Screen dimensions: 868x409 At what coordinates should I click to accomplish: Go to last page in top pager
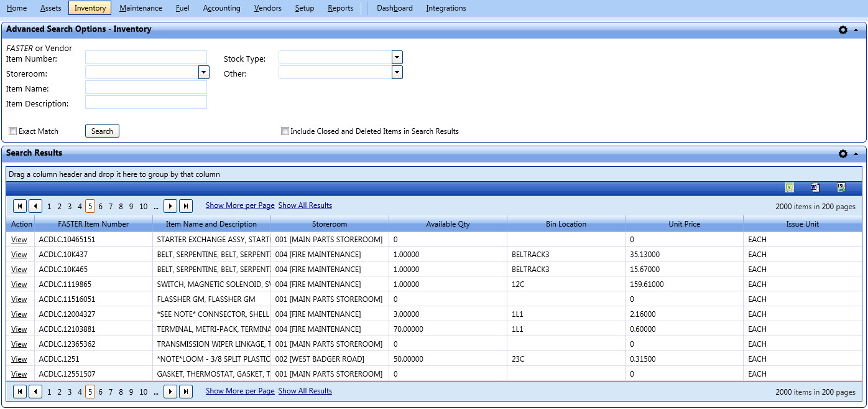[186, 206]
